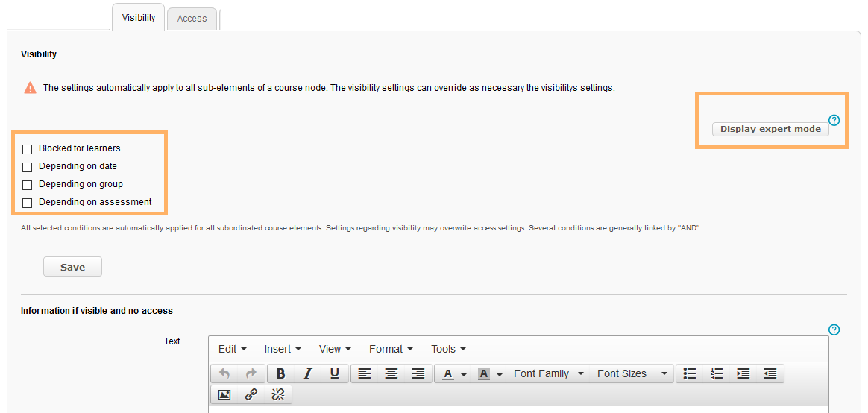
Task: Switch to the Access tab
Action: (192, 19)
